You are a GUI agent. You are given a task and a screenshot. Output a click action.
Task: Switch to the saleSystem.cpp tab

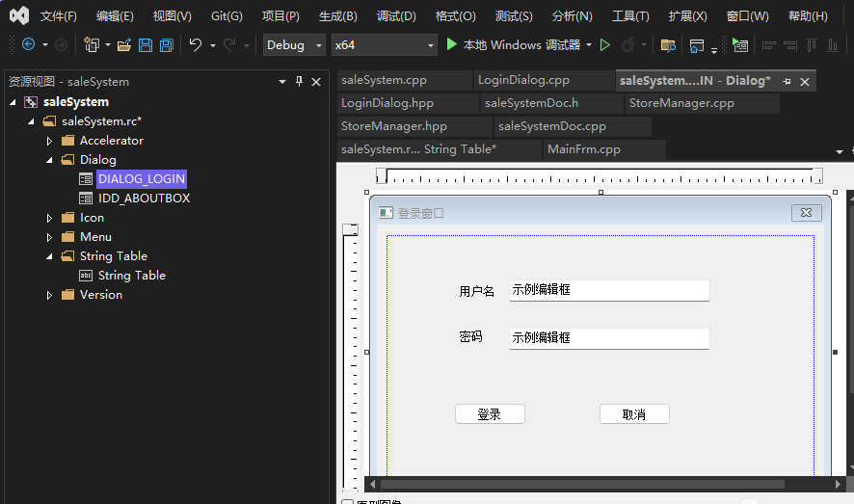click(404, 80)
